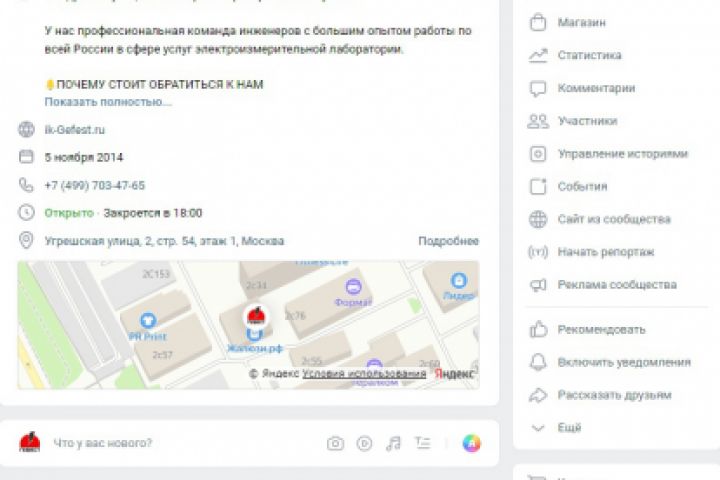The image size is (720, 480).
Task: Attach a photo using the camera icon
Action: point(335,443)
